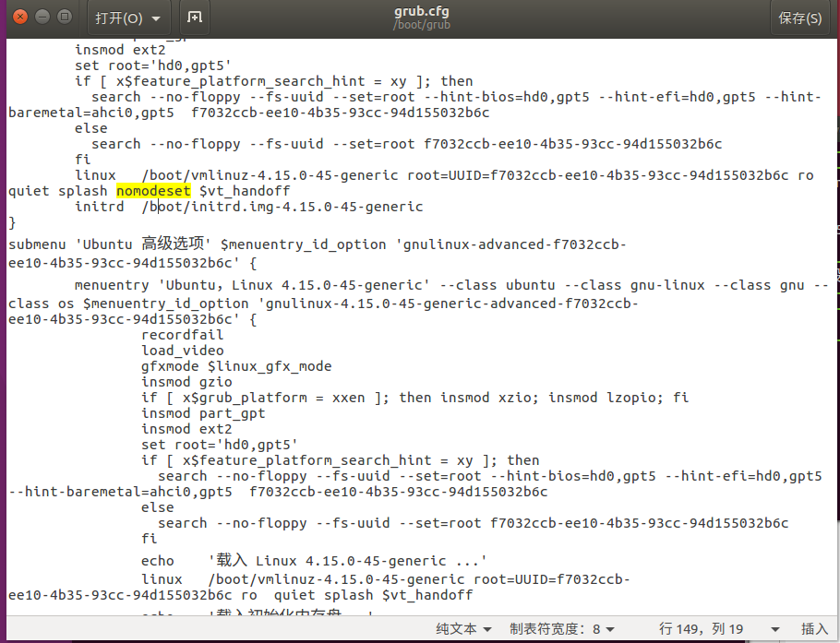
Task: Click the line 'load_video'
Action: point(182,351)
